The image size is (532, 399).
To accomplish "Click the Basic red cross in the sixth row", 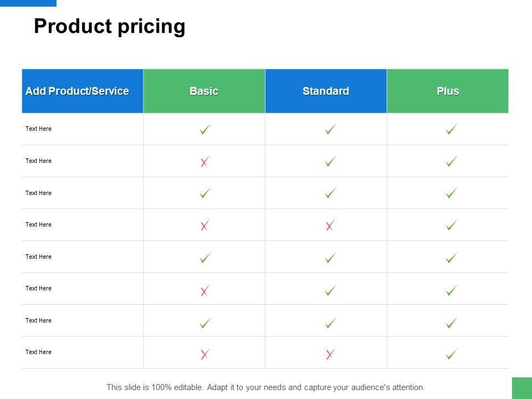I will point(204,290).
